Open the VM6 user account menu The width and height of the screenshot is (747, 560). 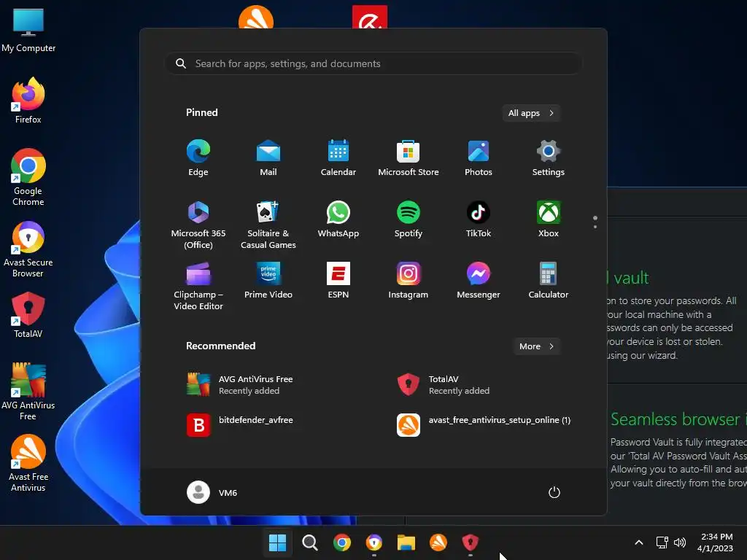(x=212, y=492)
